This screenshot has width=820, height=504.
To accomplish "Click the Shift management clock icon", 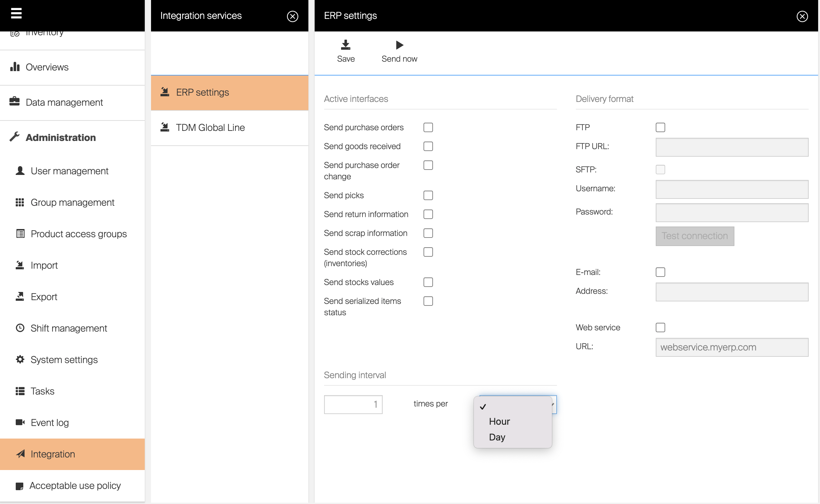I will (x=20, y=328).
